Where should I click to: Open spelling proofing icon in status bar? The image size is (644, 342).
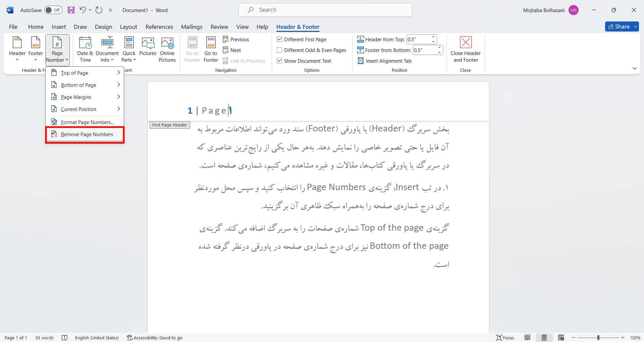click(65, 338)
